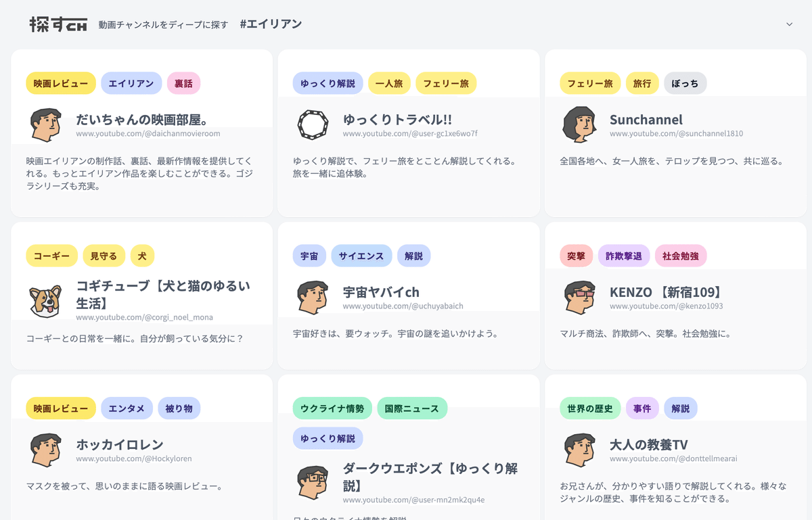The image size is (812, 520).
Task: Select the フェリー旅 tag on ゆっくりトラベル card
Action: tap(446, 83)
